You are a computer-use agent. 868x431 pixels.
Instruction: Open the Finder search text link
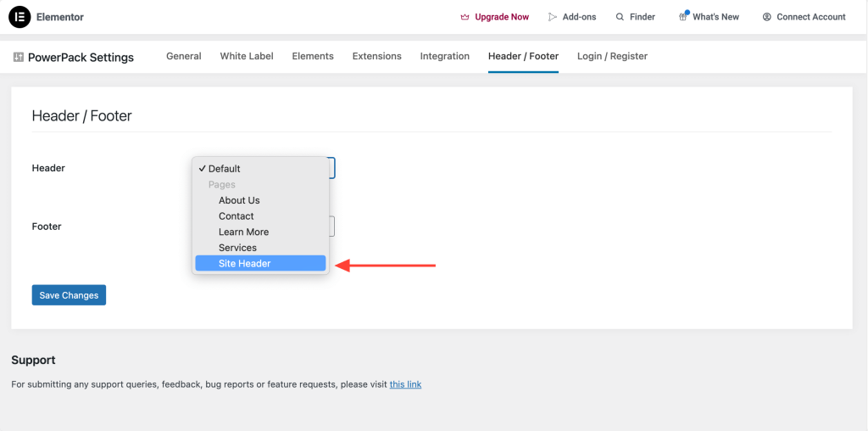643,17
